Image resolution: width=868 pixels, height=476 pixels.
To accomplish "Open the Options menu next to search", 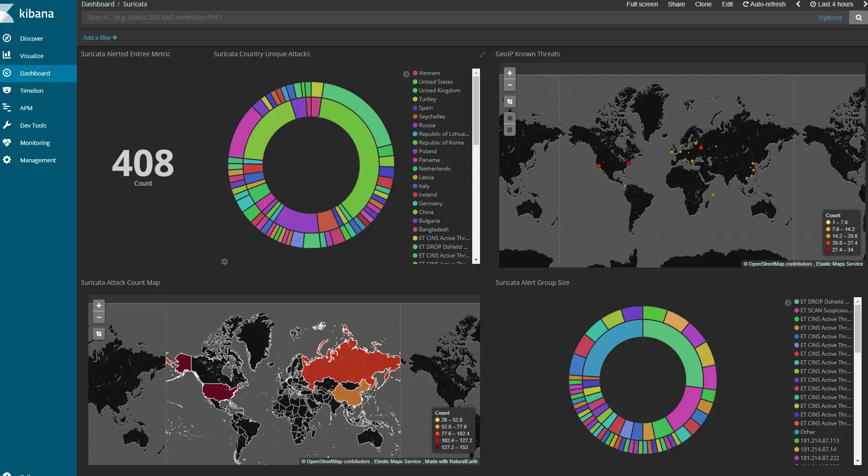I will click(830, 17).
